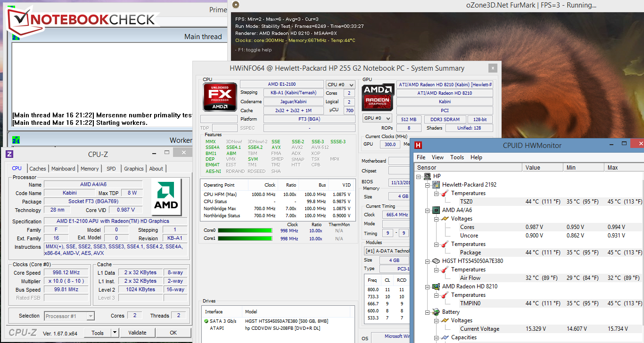
Task: Select the CPU tab in CPU-Z
Action: 17,168
